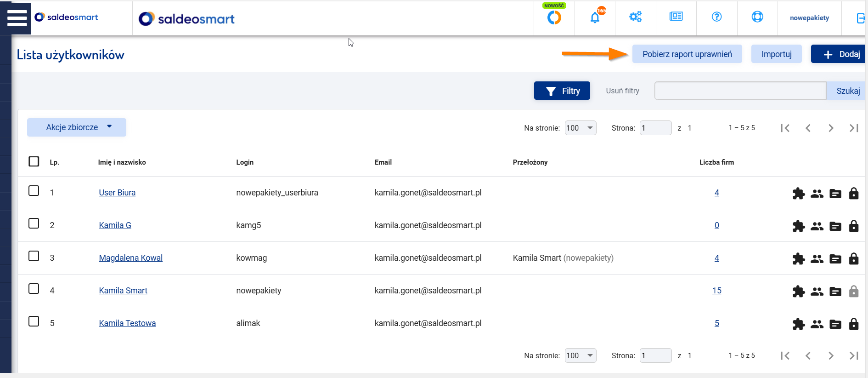Expand the Akcje zbiorcze dropdown
This screenshot has width=868, height=378.
tap(77, 127)
